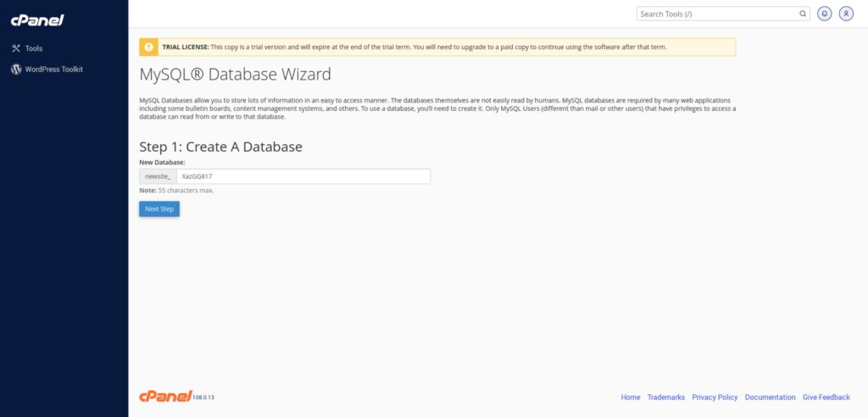This screenshot has height=417, width=868.
Task: Click the '55 characters max.' note
Action: (x=186, y=191)
